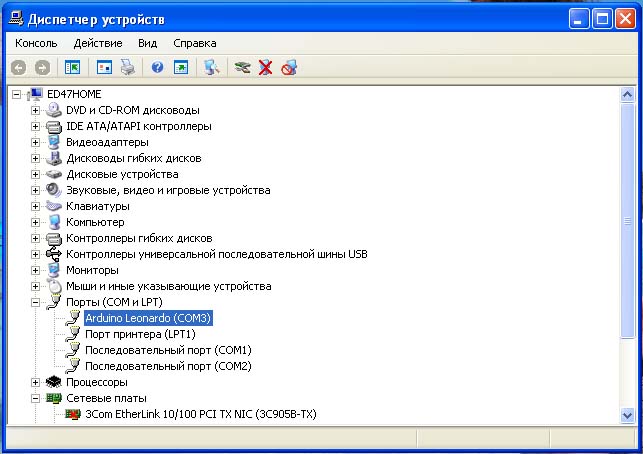Expand the Видеоадаптеры node
The width and height of the screenshot is (643, 454).
pyautogui.click(x=36, y=142)
